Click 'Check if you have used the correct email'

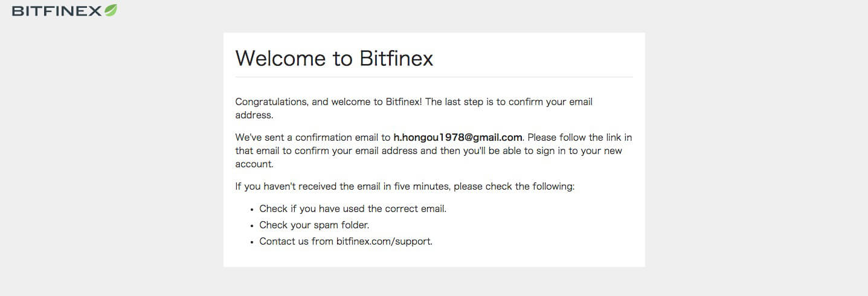click(353, 209)
